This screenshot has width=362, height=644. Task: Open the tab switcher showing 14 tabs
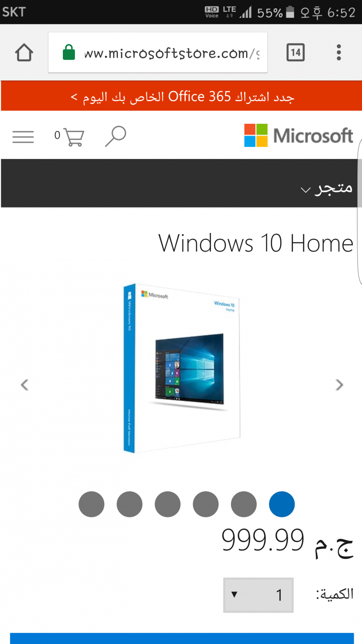(x=295, y=53)
